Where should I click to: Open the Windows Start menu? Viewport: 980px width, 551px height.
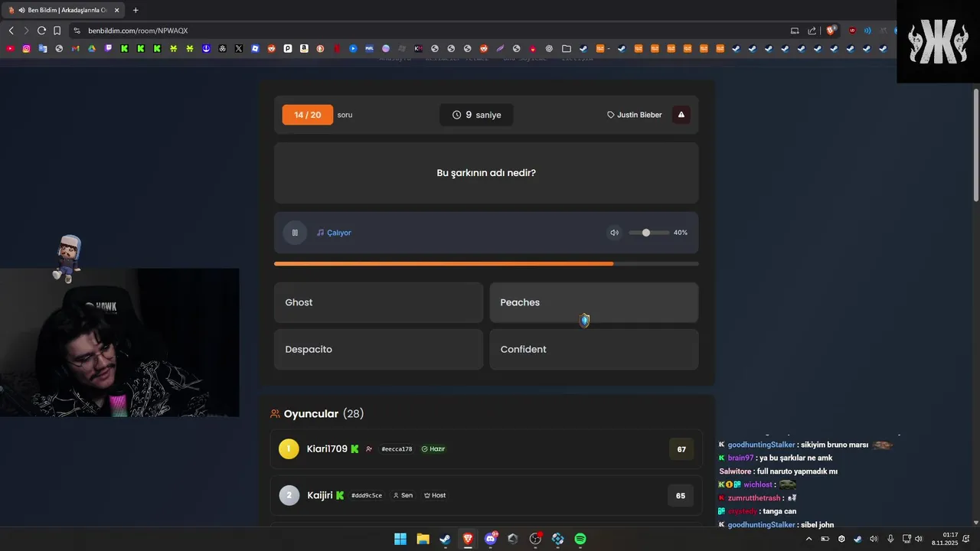400,539
